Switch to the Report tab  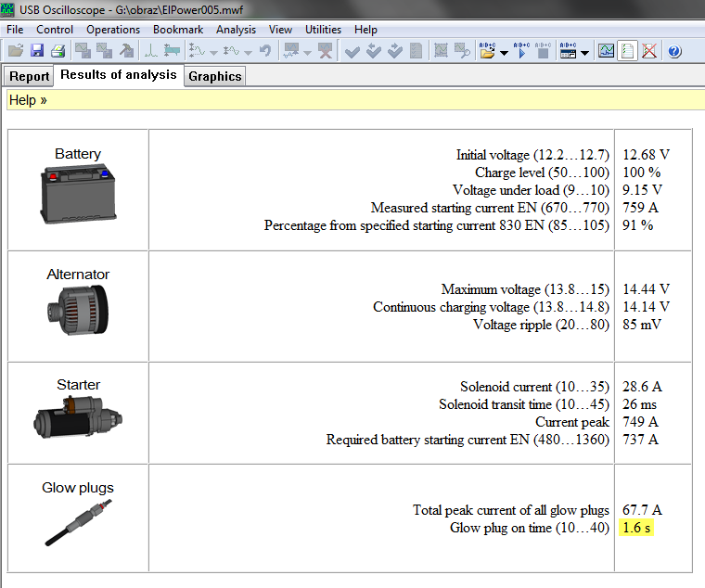tap(29, 76)
